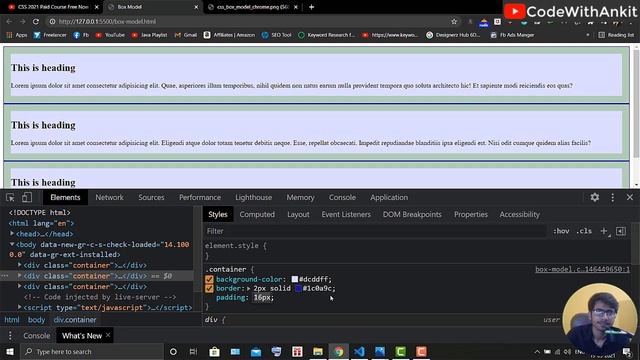Close the DevTools panel

click(x=630, y=198)
